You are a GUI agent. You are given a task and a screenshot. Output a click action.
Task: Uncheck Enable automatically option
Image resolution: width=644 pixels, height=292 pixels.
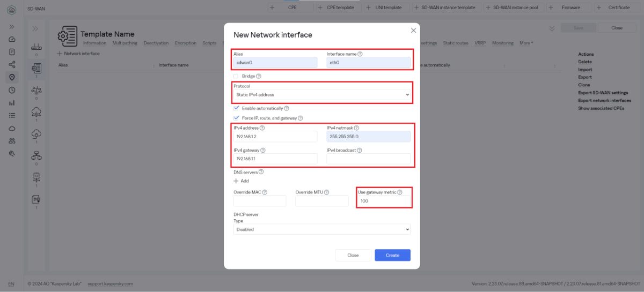[236, 108]
